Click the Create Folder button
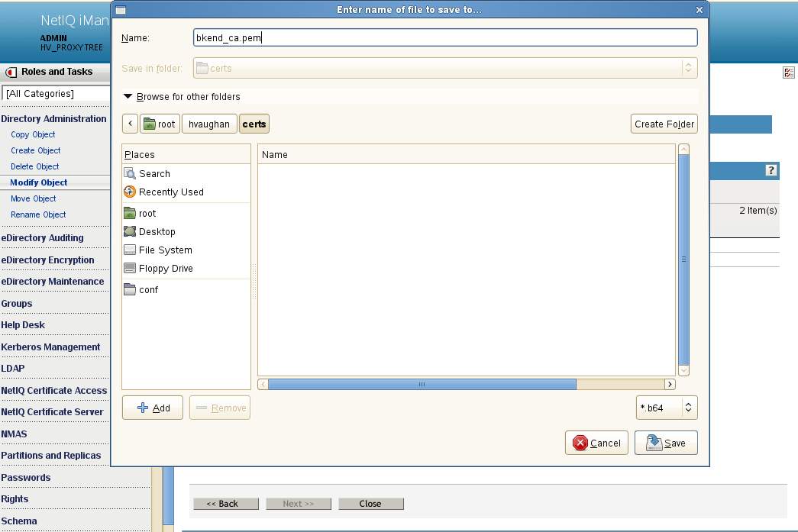The image size is (798, 532). tap(664, 124)
